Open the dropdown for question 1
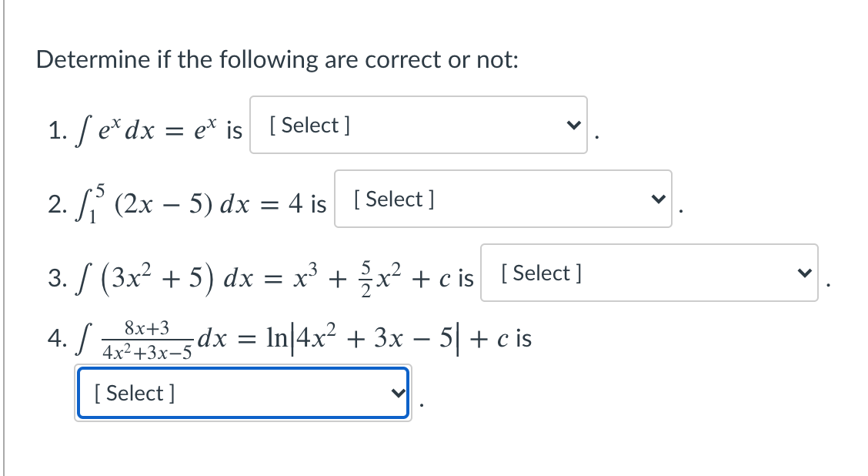The image size is (868, 476). 418,125
